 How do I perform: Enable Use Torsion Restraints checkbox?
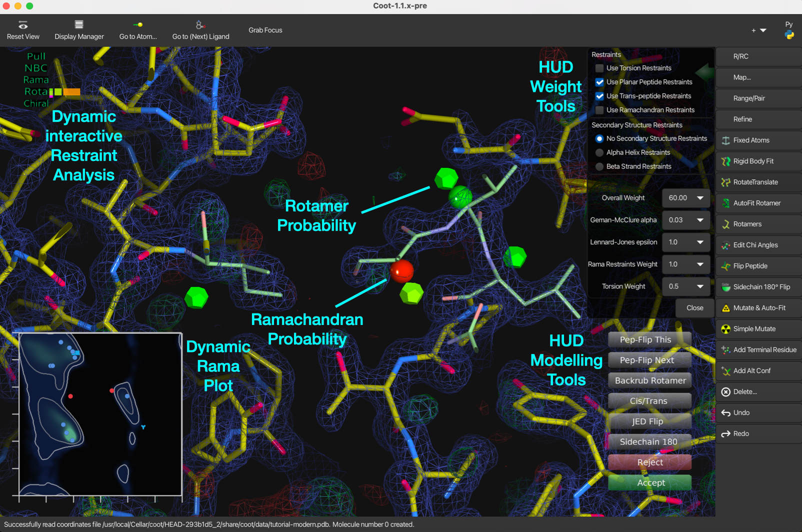(599, 68)
